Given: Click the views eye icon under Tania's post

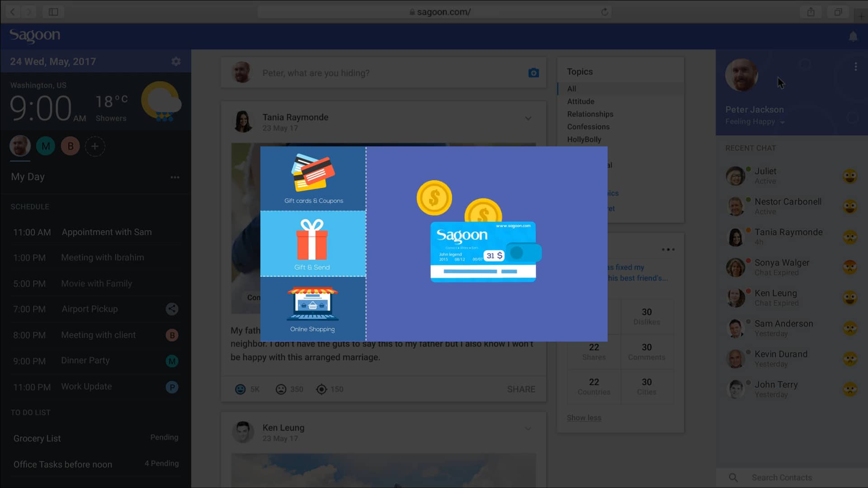Looking at the screenshot, I should pos(321,389).
